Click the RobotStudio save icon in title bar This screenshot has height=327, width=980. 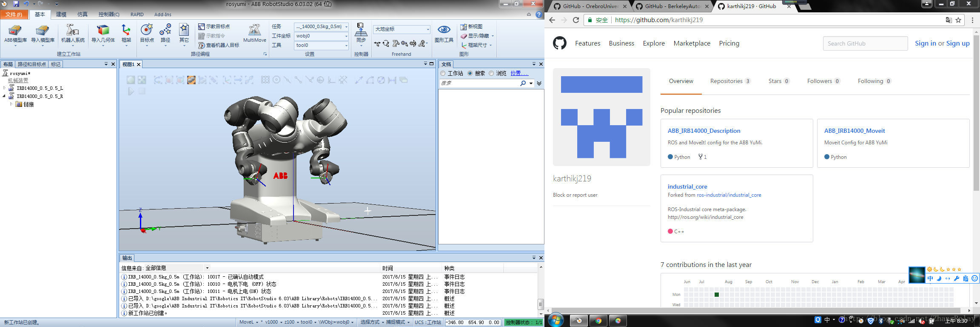coord(16,4)
